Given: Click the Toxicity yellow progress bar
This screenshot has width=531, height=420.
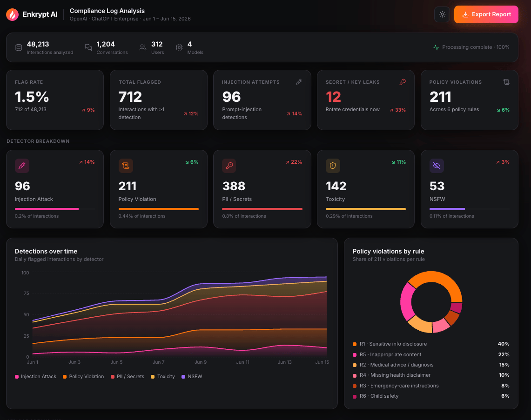Looking at the screenshot, I should (x=366, y=209).
